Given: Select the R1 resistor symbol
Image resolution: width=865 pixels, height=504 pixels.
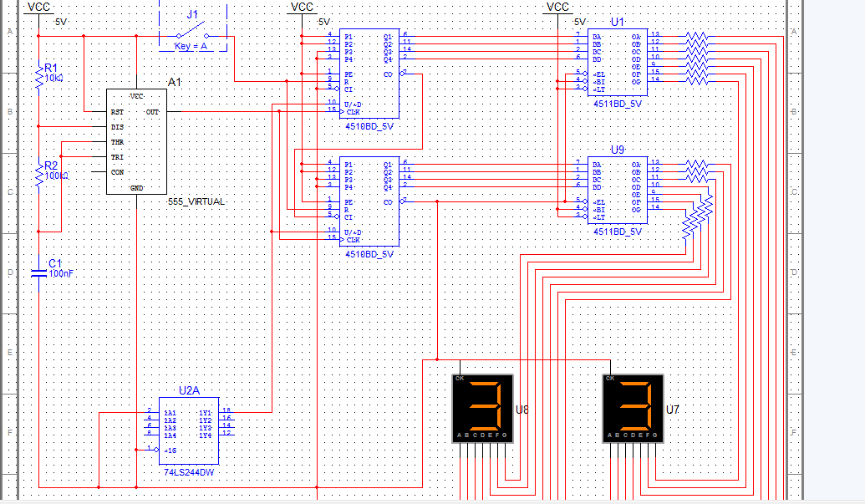Looking at the screenshot, I should [39, 78].
